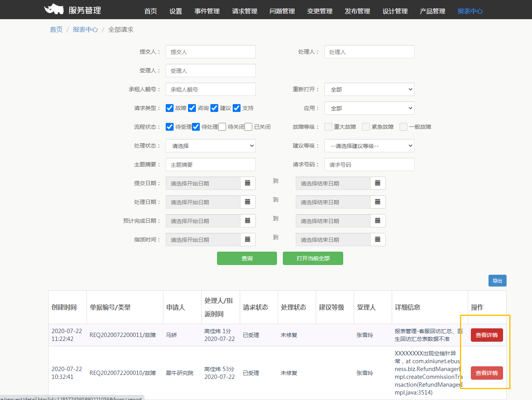Check the 紧急故障 level checkbox
532x400 pixels.
tap(366, 127)
